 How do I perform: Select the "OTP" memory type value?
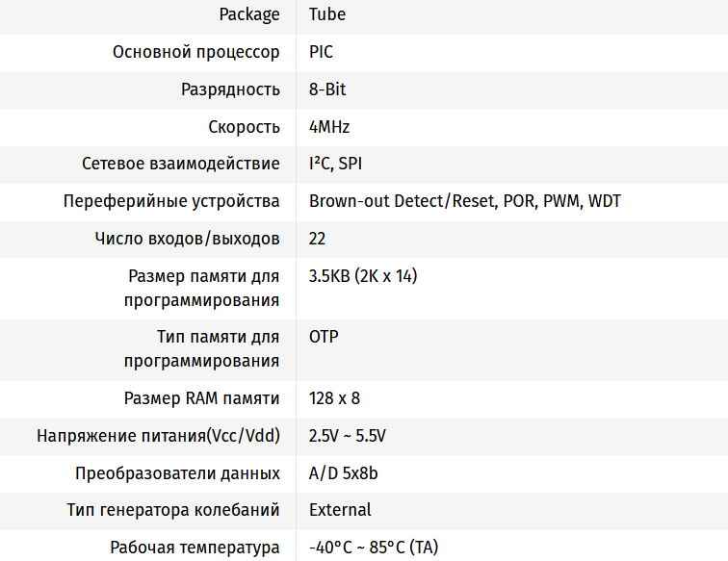[x=324, y=337]
